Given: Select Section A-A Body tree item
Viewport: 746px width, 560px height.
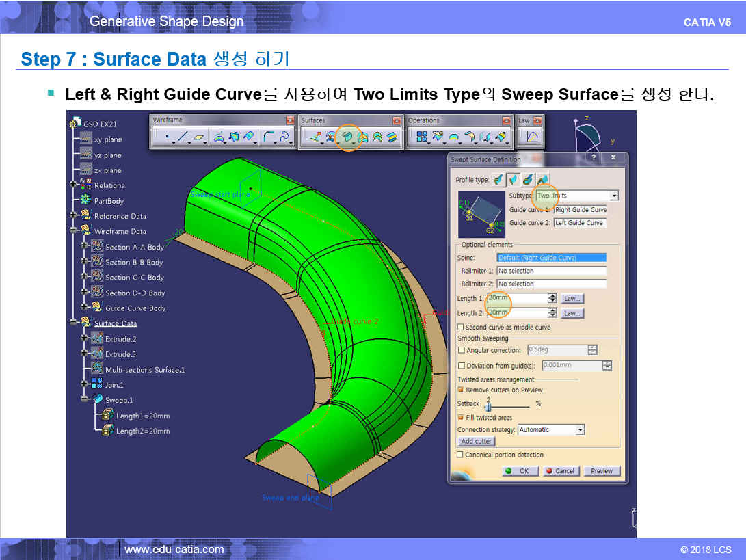Looking at the screenshot, I should pos(134,247).
